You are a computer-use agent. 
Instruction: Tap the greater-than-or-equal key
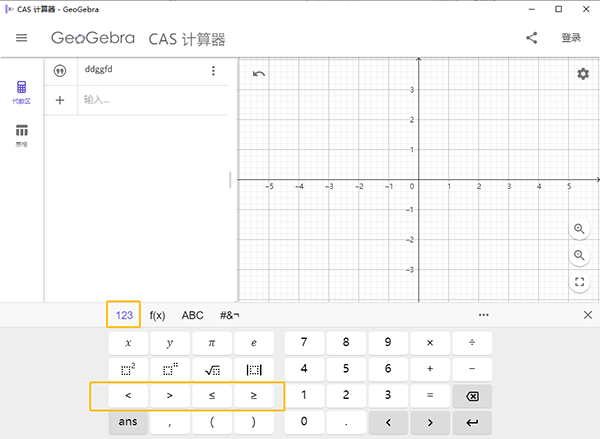tap(254, 396)
